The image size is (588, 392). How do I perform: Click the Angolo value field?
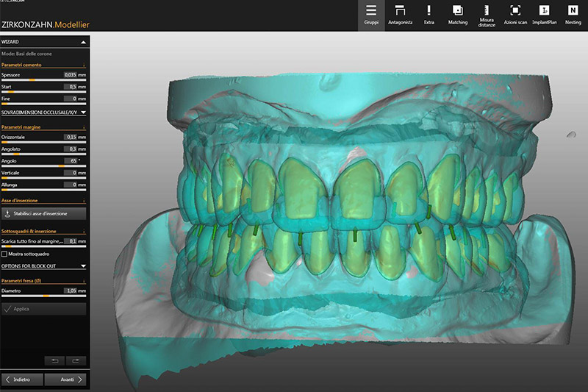[69, 160]
